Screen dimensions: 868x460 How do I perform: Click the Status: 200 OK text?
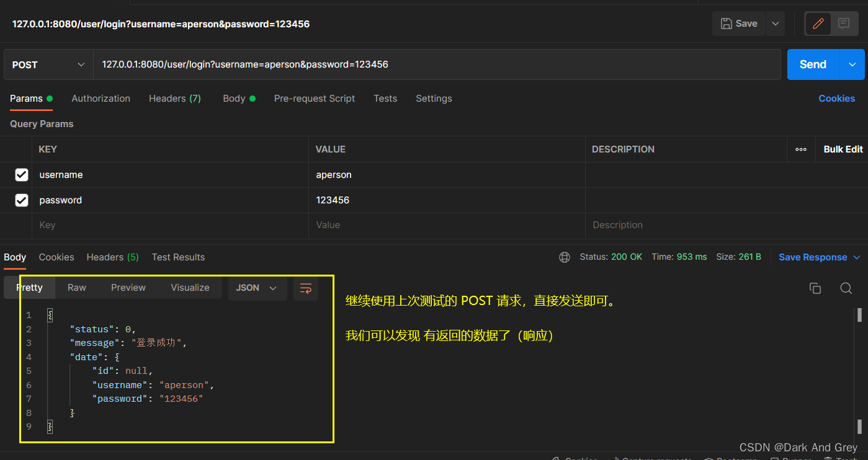click(611, 257)
